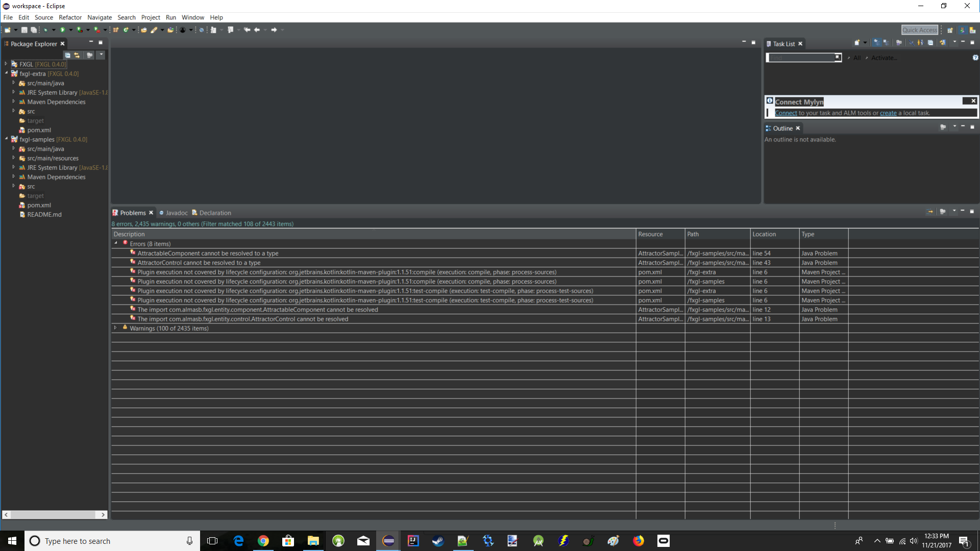
Task: Click the Open Perspective icon
Action: [x=950, y=30]
